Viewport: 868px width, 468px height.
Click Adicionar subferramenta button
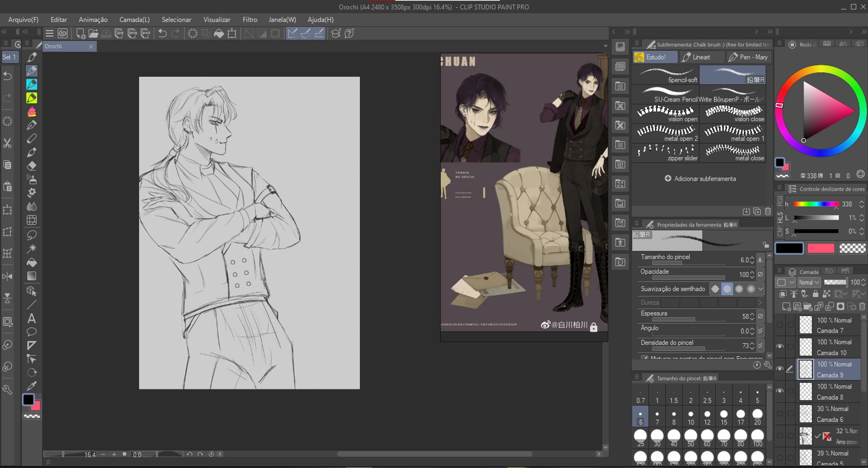(x=700, y=178)
